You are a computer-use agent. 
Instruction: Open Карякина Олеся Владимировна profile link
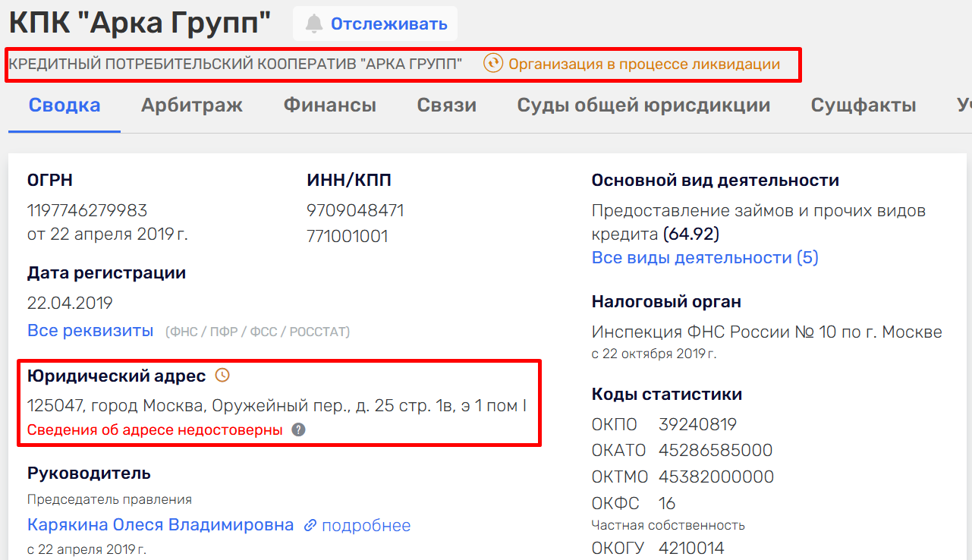[x=160, y=525]
